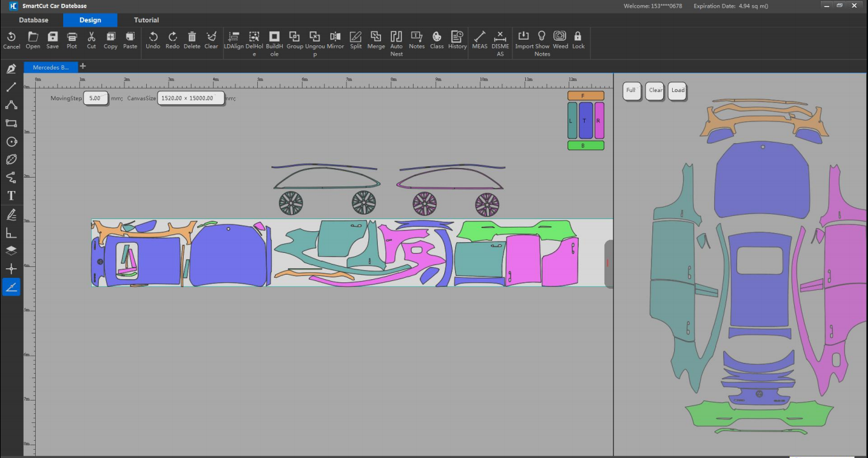Switch to the Database tab

click(x=33, y=20)
